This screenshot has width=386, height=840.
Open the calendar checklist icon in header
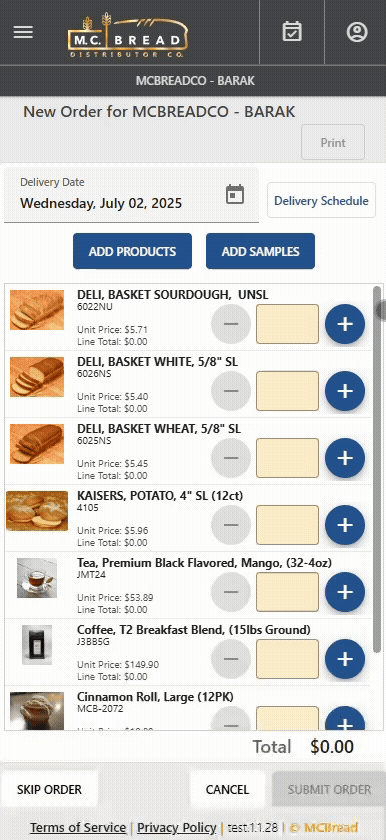tap(292, 32)
